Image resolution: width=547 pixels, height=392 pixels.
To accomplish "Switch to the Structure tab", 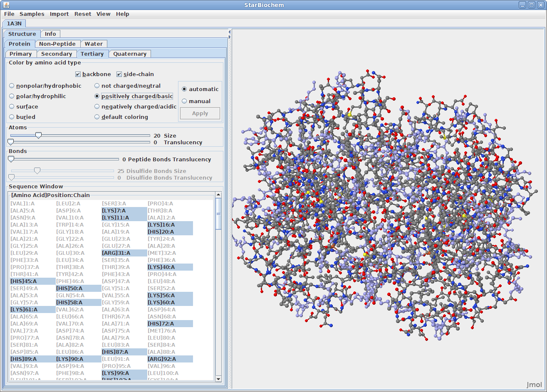I will tap(22, 34).
